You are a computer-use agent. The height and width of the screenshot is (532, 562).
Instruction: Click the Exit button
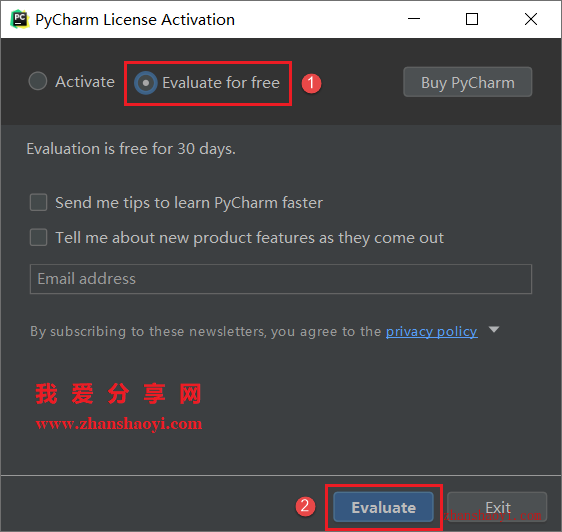pos(497,507)
